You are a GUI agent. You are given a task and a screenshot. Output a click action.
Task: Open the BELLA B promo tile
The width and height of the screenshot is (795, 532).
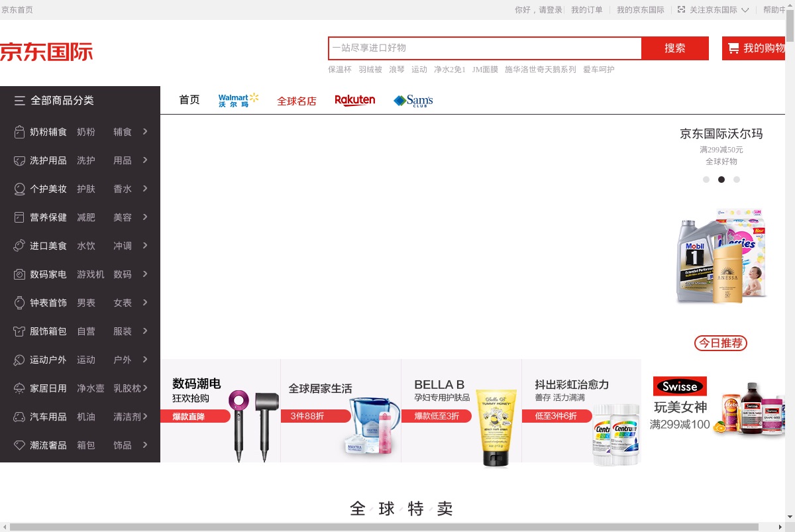[x=461, y=411]
